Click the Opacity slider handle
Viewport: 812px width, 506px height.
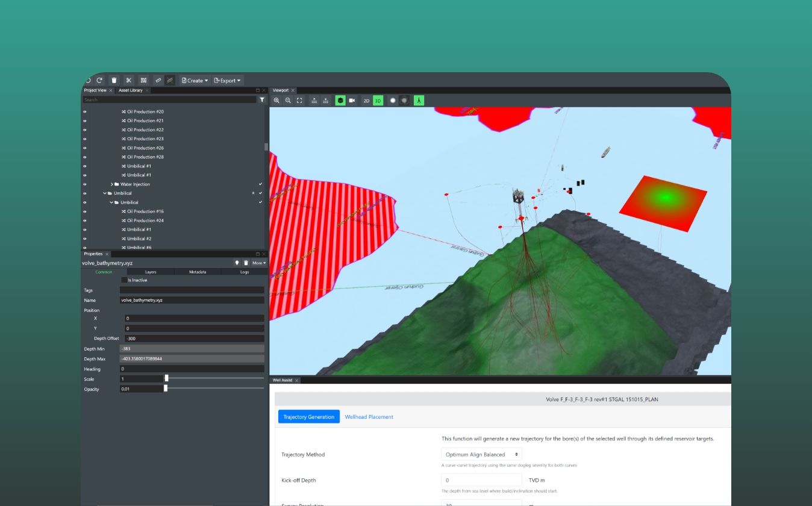[166, 389]
